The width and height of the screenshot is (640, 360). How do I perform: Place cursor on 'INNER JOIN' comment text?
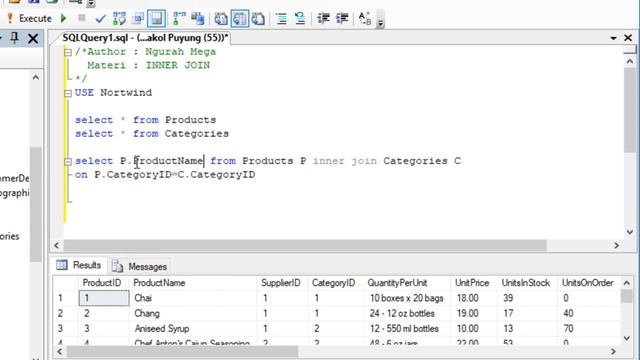[178, 65]
